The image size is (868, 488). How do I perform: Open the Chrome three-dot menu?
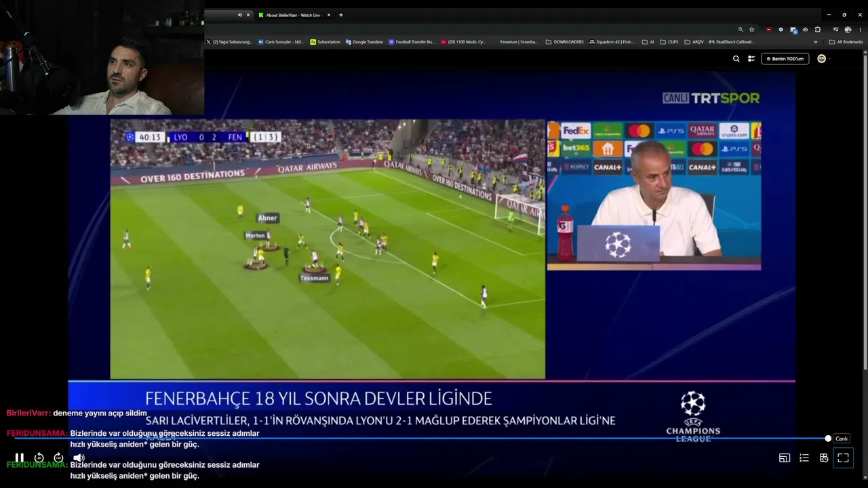tap(861, 30)
